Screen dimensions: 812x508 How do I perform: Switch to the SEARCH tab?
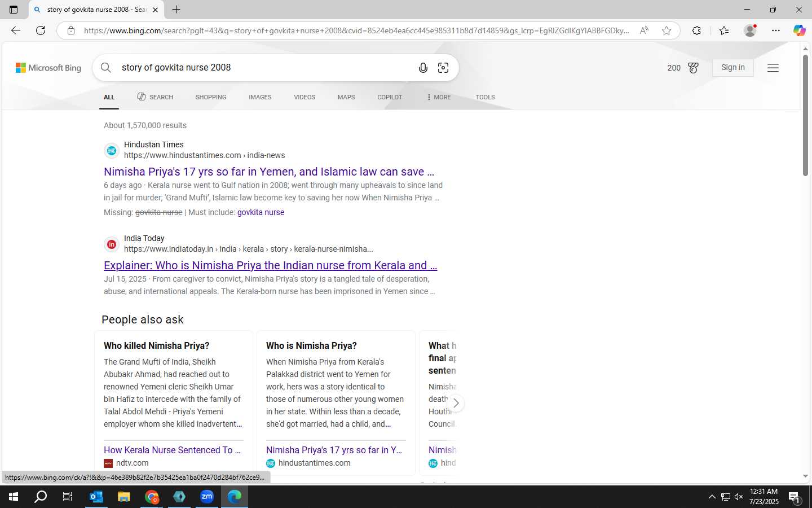(155, 97)
